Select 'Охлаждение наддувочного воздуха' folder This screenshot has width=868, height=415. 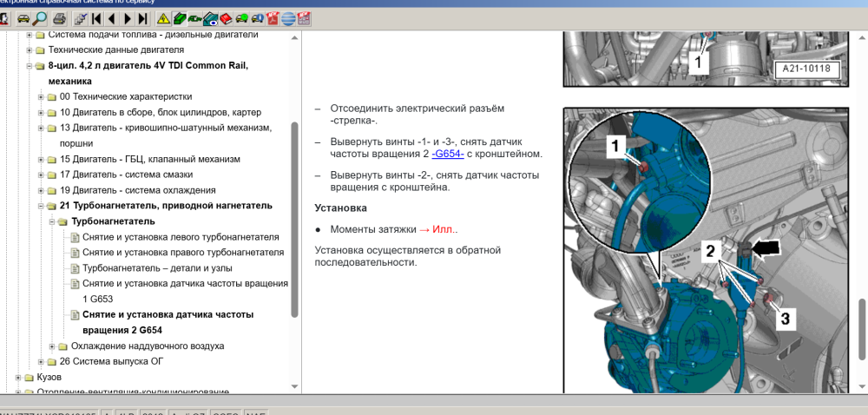(148, 346)
